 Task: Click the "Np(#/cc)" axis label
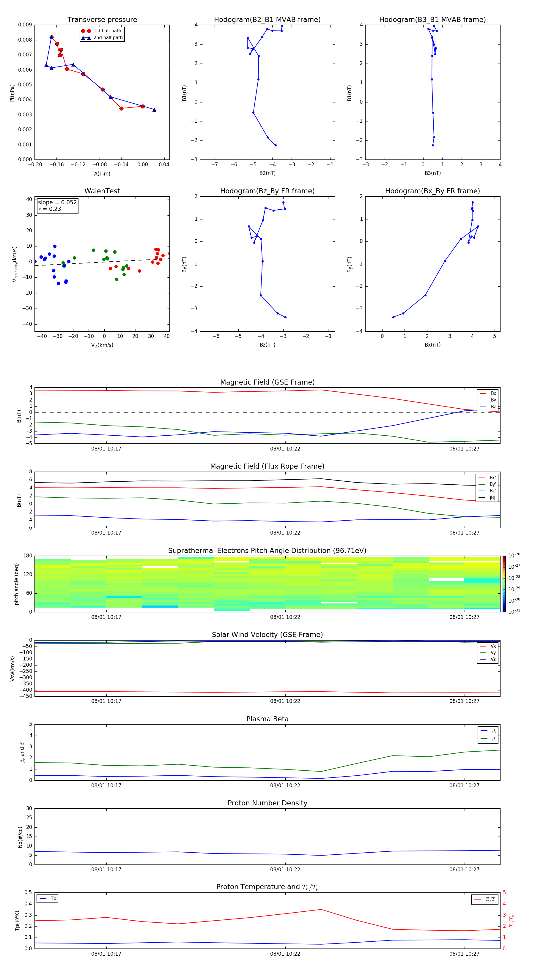[20, 837]
